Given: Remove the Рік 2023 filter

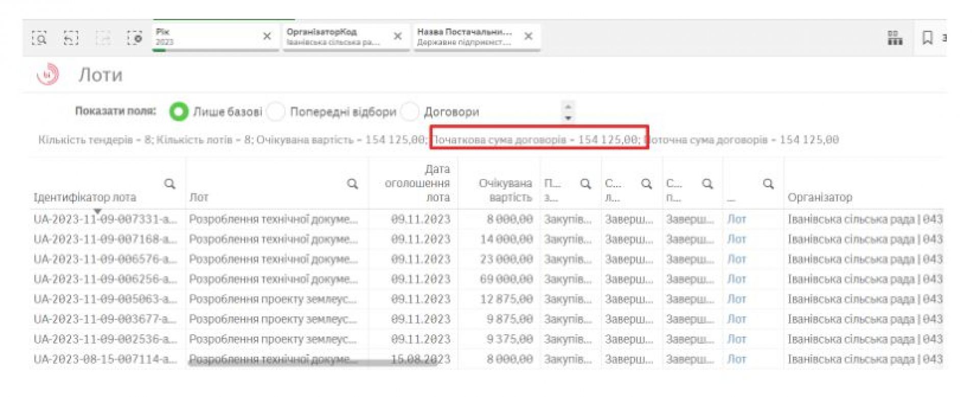Looking at the screenshot, I should click(x=267, y=36).
